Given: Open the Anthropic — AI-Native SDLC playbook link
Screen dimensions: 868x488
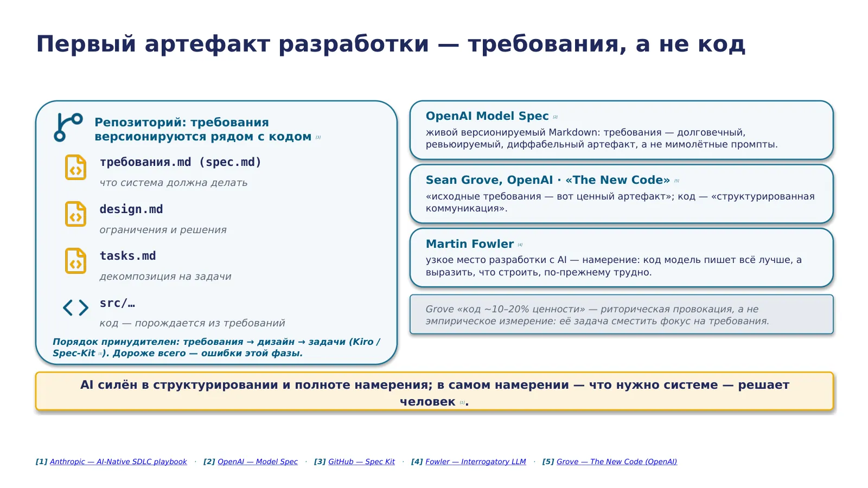Looking at the screenshot, I should click(x=118, y=461).
